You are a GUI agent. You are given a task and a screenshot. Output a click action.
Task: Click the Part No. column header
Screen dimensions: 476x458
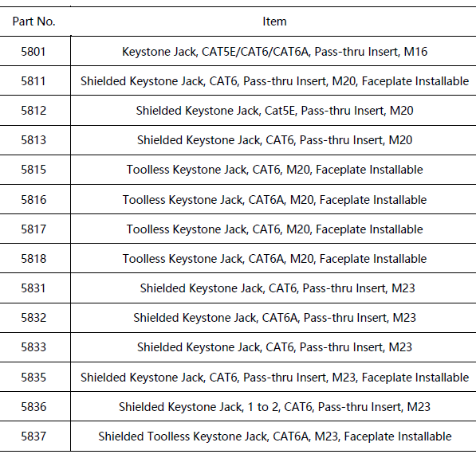[x=33, y=22]
